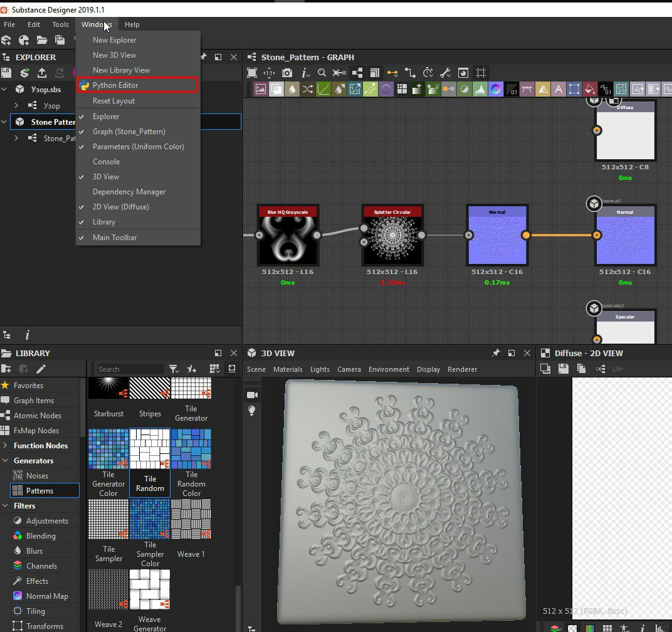Image resolution: width=672 pixels, height=632 pixels.
Task: Toggle Graph (Stone_Pattern) in Windows menu
Action: pyautogui.click(x=139, y=132)
